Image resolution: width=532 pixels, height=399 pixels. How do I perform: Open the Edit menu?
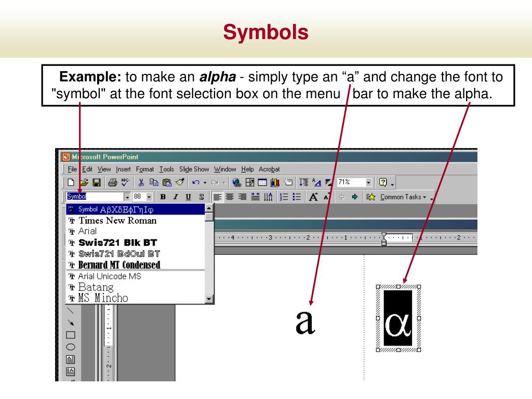(x=87, y=169)
